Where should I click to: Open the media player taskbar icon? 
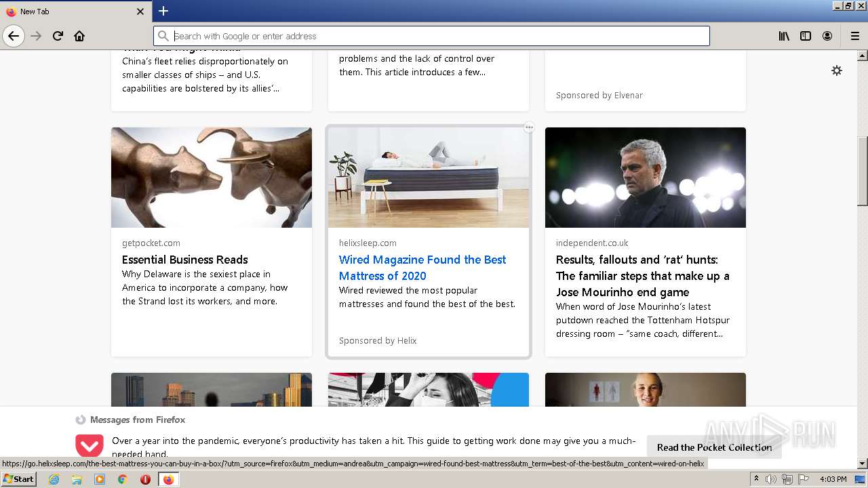point(100,479)
